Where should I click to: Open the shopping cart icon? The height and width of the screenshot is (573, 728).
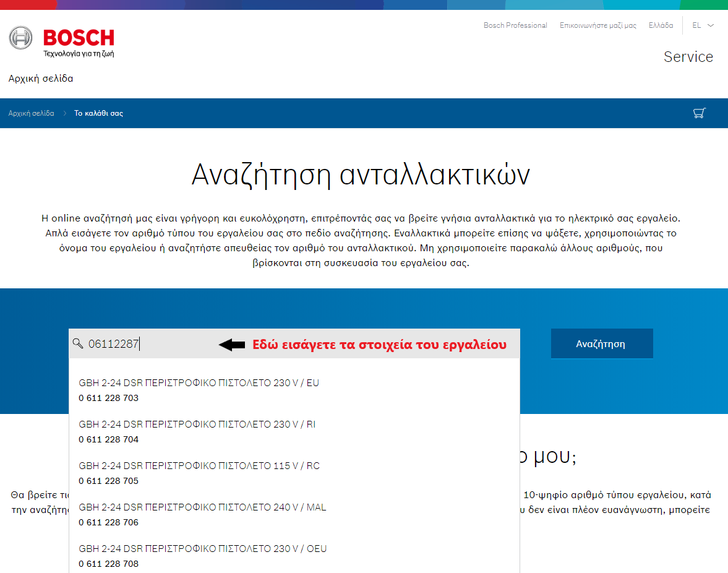click(699, 113)
